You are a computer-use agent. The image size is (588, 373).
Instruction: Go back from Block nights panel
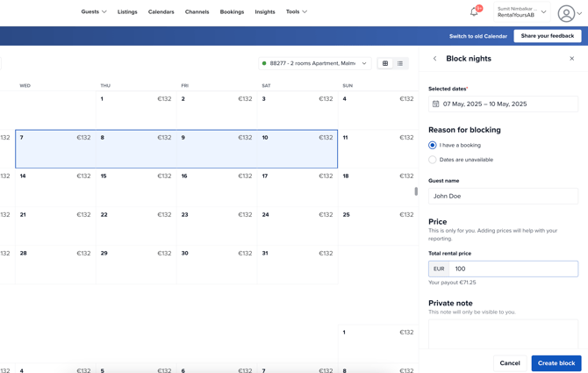435,59
